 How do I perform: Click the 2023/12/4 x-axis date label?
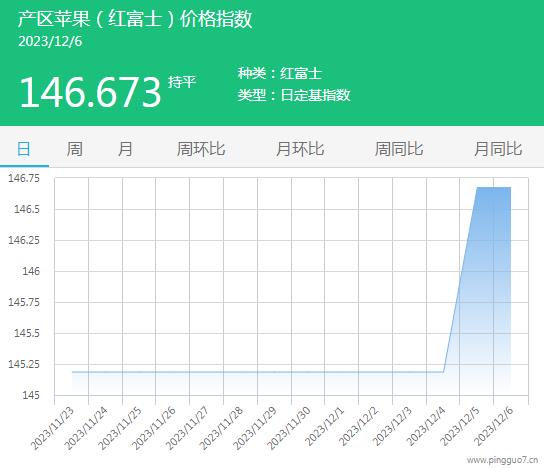point(426,426)
